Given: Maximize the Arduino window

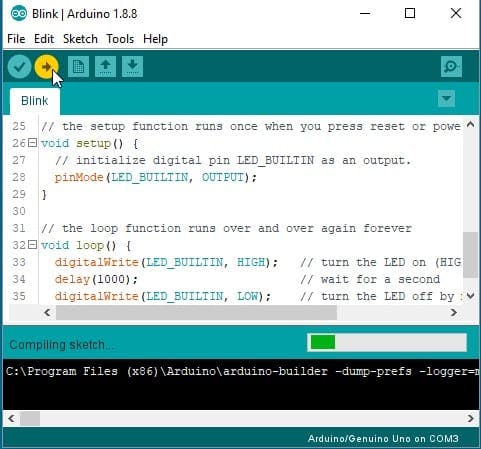Looking at the screenshot, I should [x=410, y=14].
